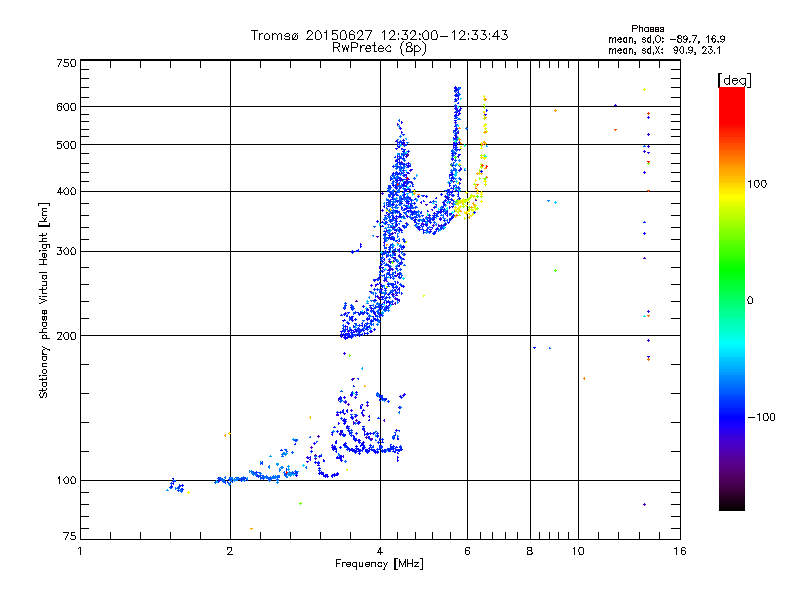Click the y-axis label '600'
The image size is (800, 600).
66,107
